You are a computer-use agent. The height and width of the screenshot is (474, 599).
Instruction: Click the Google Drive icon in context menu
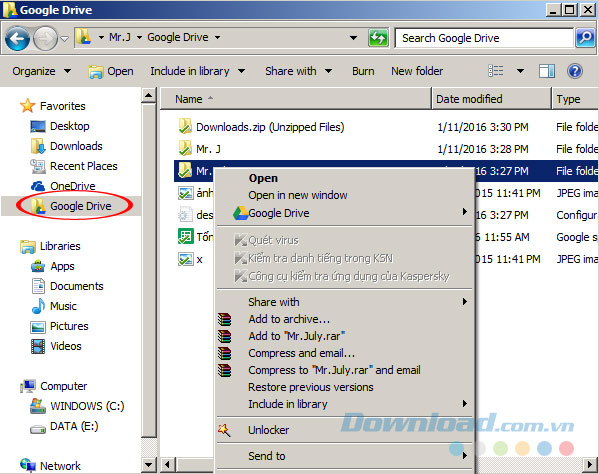[x=241, y=213]
